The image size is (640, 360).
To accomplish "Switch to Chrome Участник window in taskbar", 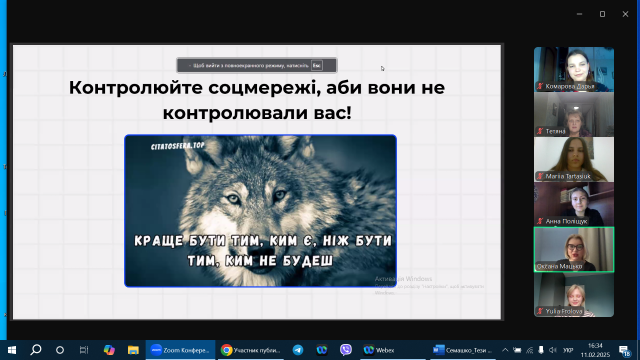I will (251, 350).
